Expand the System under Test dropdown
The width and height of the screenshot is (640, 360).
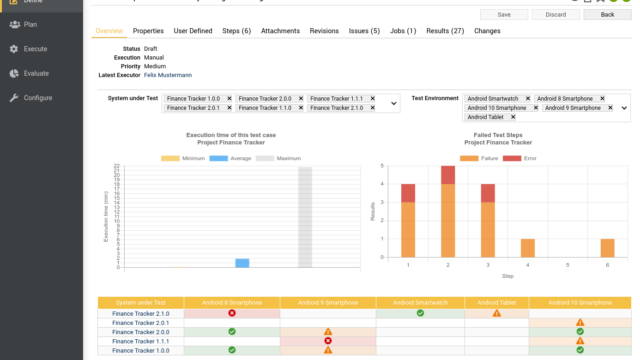[x=393, y=103]
